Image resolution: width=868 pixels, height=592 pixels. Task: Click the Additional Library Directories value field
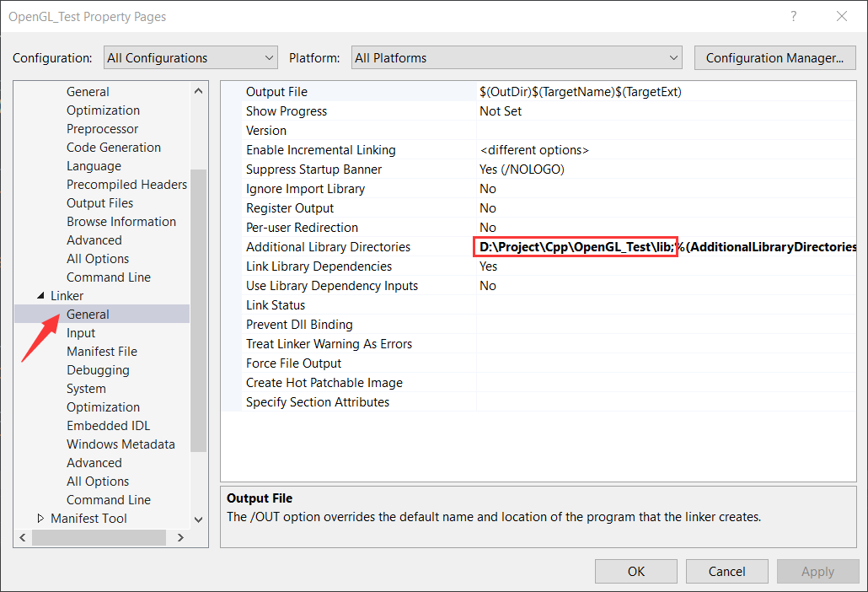pos(666,247)
